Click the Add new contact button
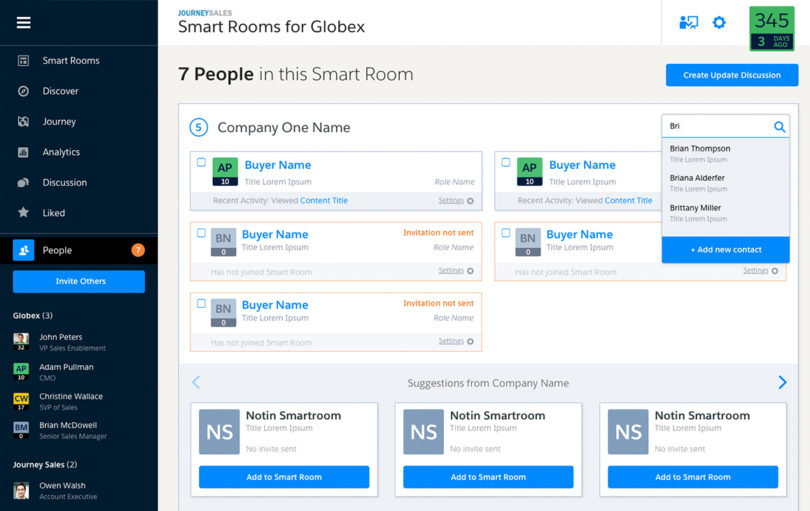This screenshot has height=511, width=810. [x=725, y=250]
